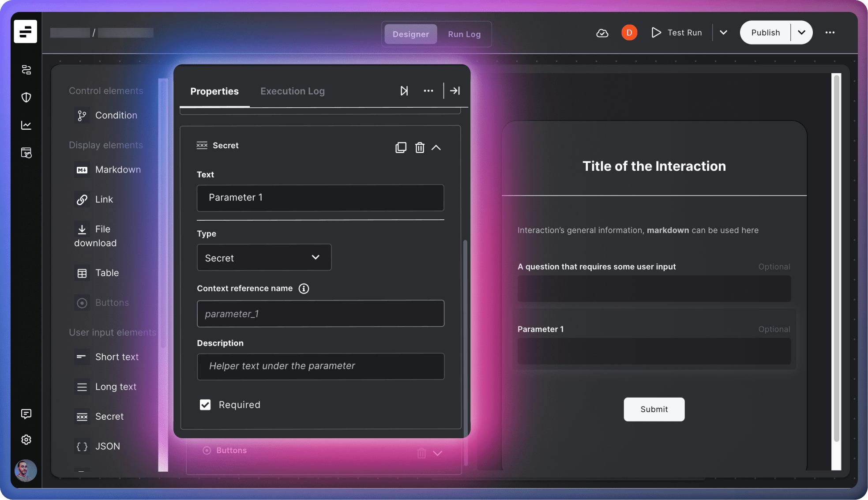Click the preview panel vertical scrollbar

(836, 258)
